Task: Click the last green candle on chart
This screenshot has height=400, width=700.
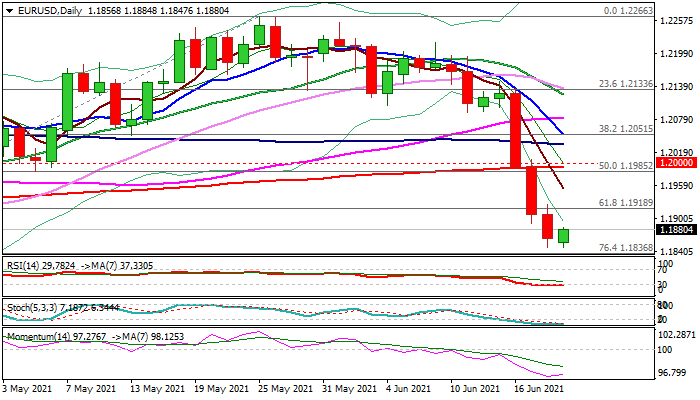Action: tap(564, 236)
